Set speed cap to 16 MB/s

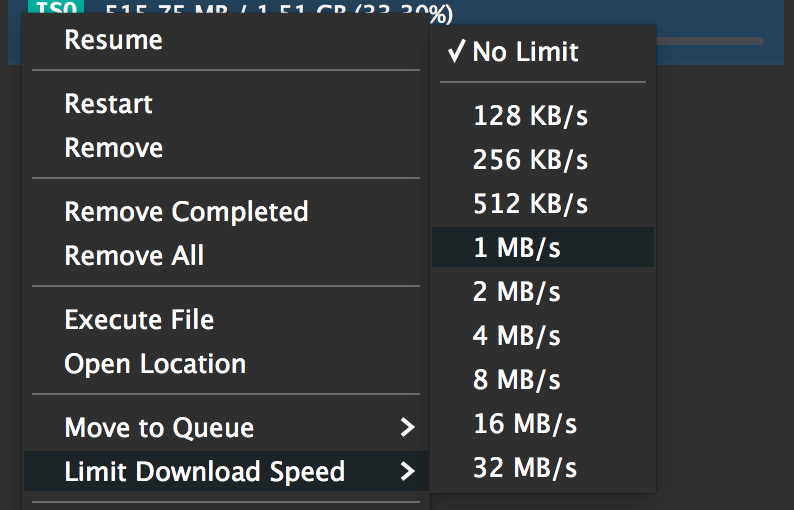(525, 424)
